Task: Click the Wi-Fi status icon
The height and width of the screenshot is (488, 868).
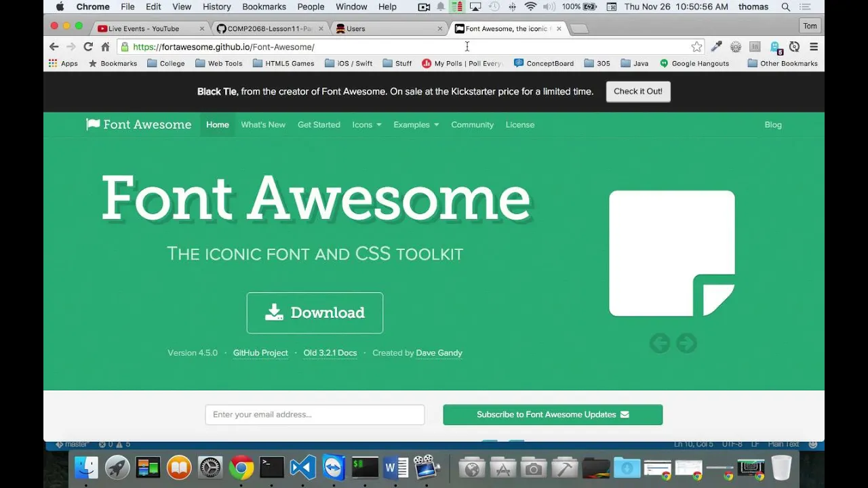Action: [x=530, y=7]
